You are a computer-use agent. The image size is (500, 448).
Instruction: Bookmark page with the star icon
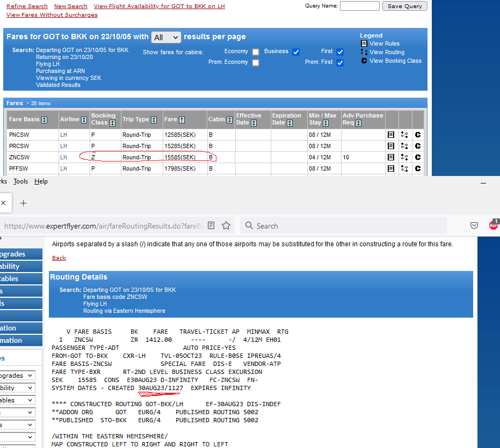tap(227, 226)
